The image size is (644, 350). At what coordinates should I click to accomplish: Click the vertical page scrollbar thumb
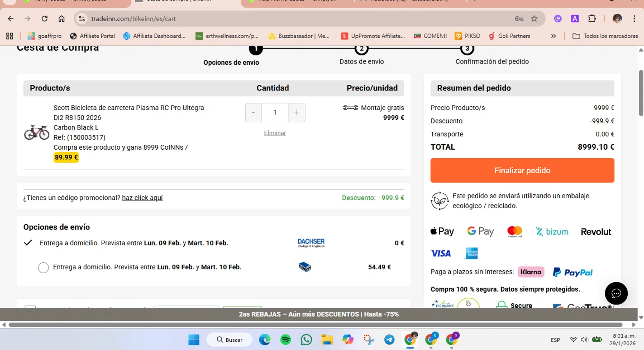coord(641,93)
